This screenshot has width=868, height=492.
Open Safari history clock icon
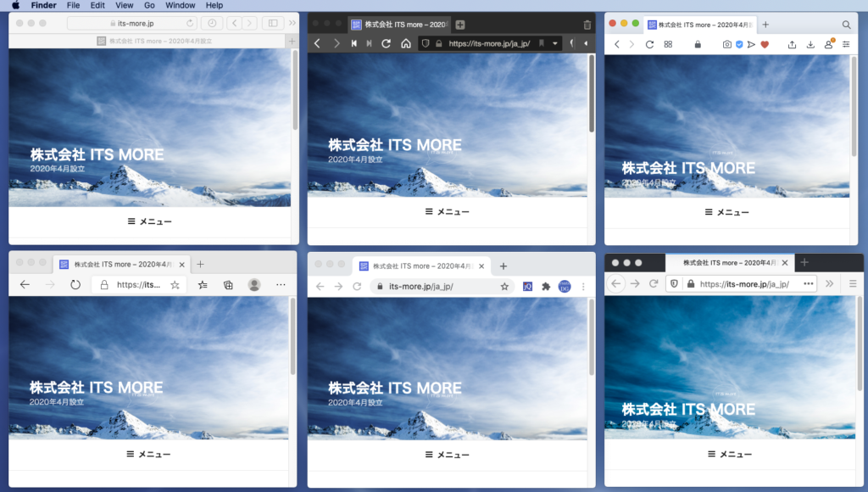(x=211, y=23)
